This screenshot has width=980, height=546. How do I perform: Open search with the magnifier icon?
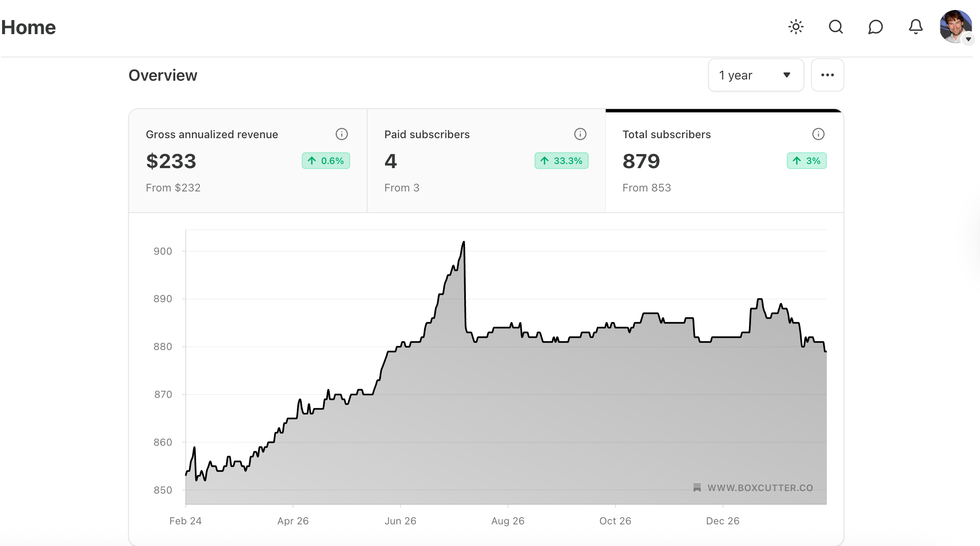tap(836, 27)
